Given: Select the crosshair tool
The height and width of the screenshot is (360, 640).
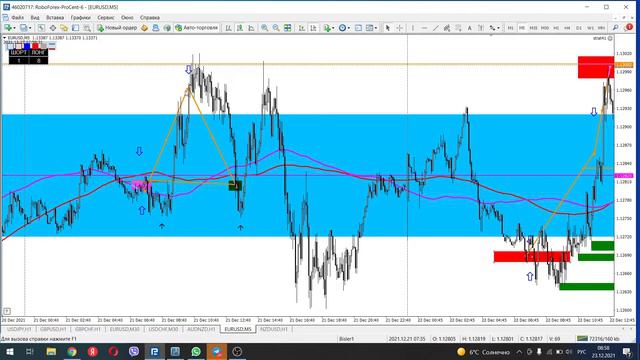Looking at the screenshot, I should (400, 28).
